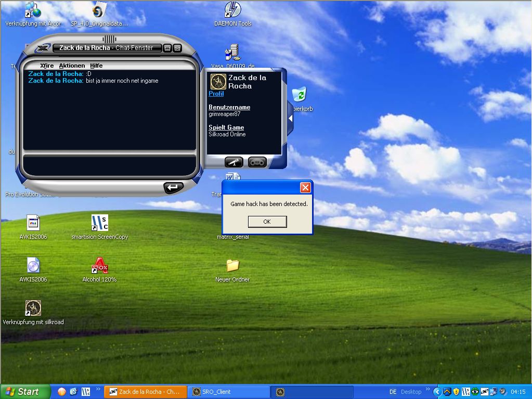Click the chat message input field

(x=109, y=164)
